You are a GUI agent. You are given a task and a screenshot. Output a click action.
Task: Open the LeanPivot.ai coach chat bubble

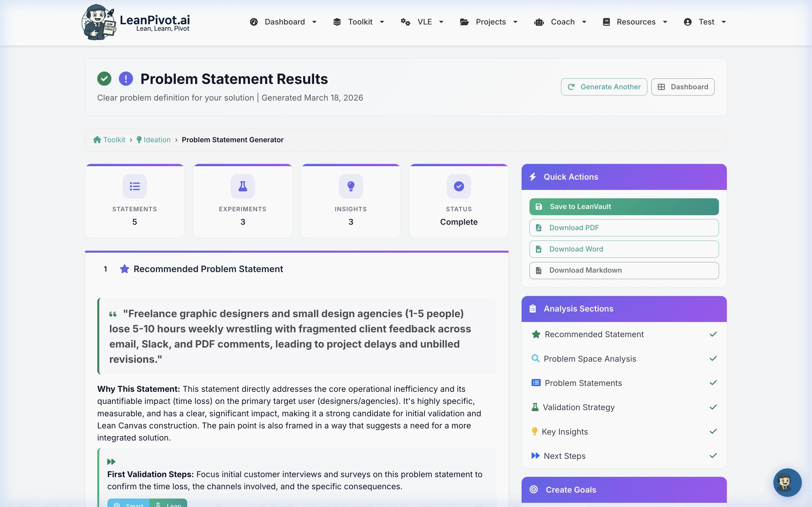click(787, 482)
